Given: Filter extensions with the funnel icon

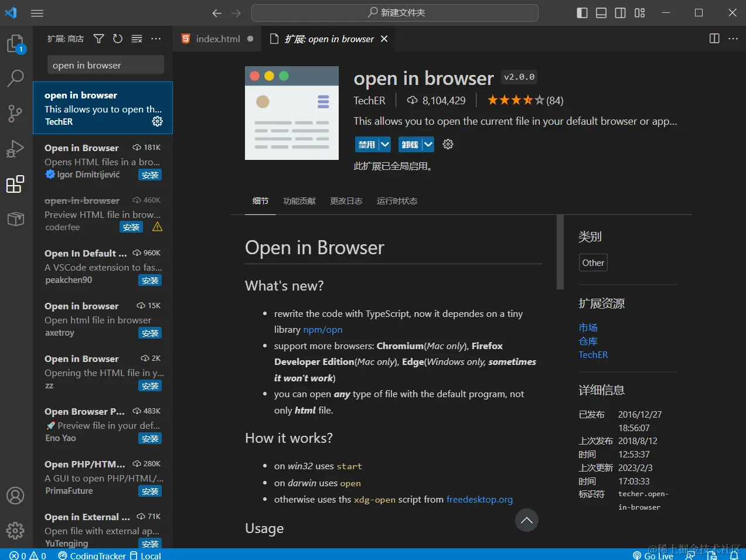Looking at the screenshot, I should click(99, 39).
